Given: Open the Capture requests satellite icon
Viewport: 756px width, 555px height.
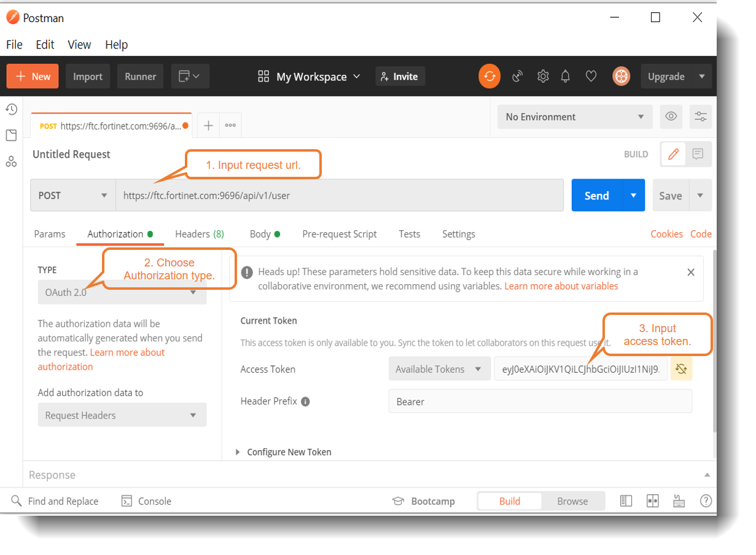Looking at the screenshot, I should click(518, 76).
